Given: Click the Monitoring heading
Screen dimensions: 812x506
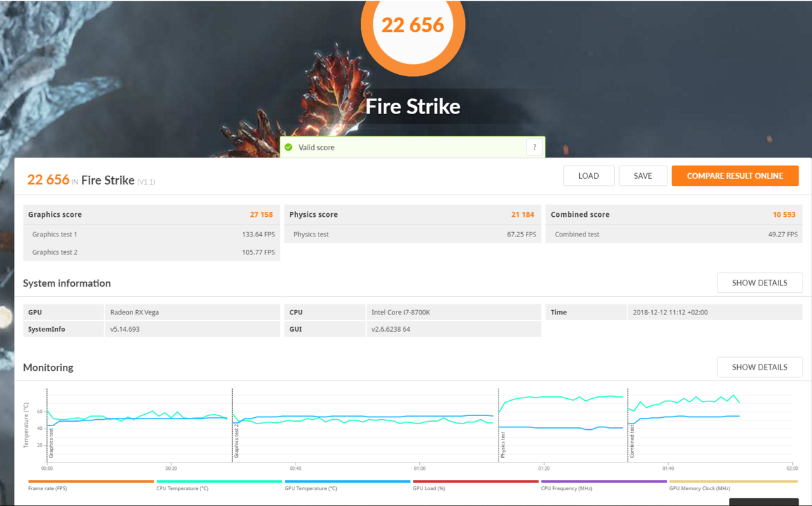Looking at the screenshot, I should tap(48, 367).
